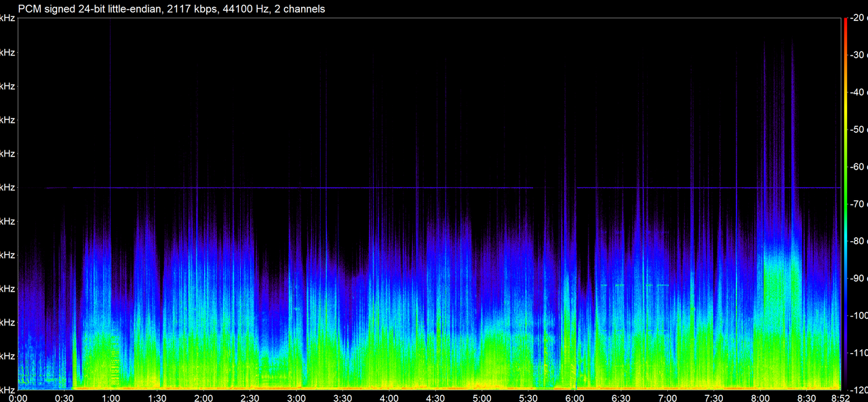868x402 pixels.
Task: Click the -90 dB scale label
Action: click(859, 278)
